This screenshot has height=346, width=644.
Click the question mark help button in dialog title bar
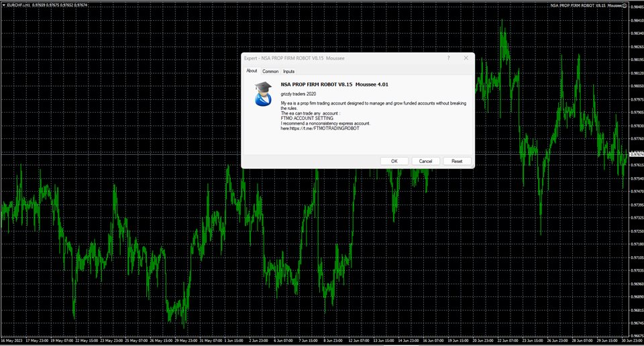(x=449, y=58)
